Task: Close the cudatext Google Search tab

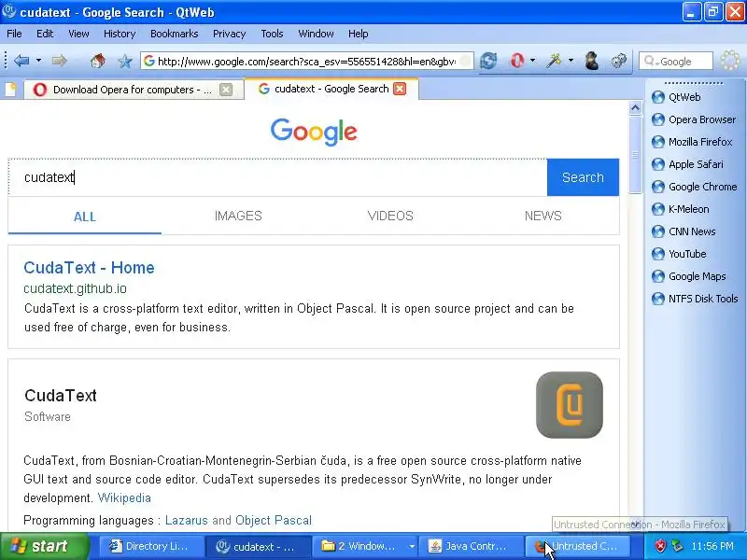Action: tap(400, 89)
